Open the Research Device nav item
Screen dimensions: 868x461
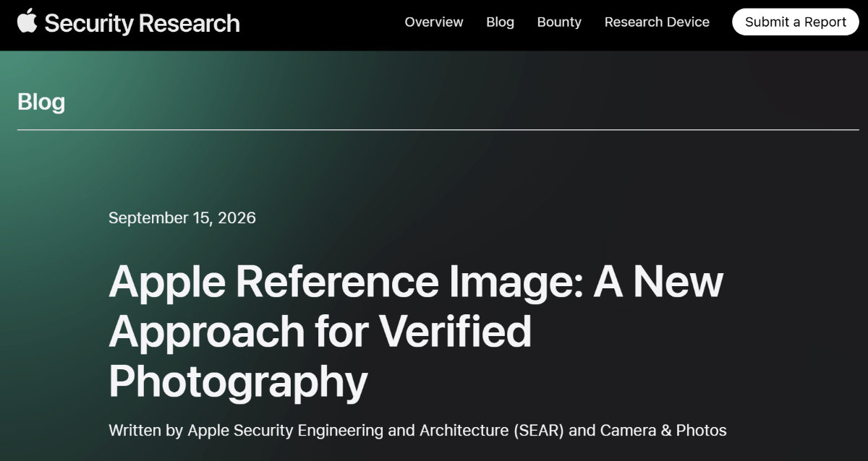657,22
